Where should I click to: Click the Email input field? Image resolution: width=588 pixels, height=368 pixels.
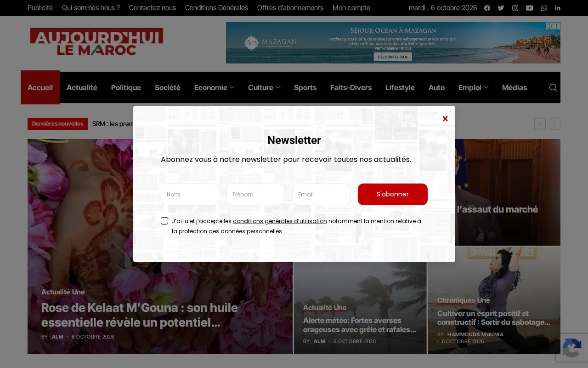(321, 194)
